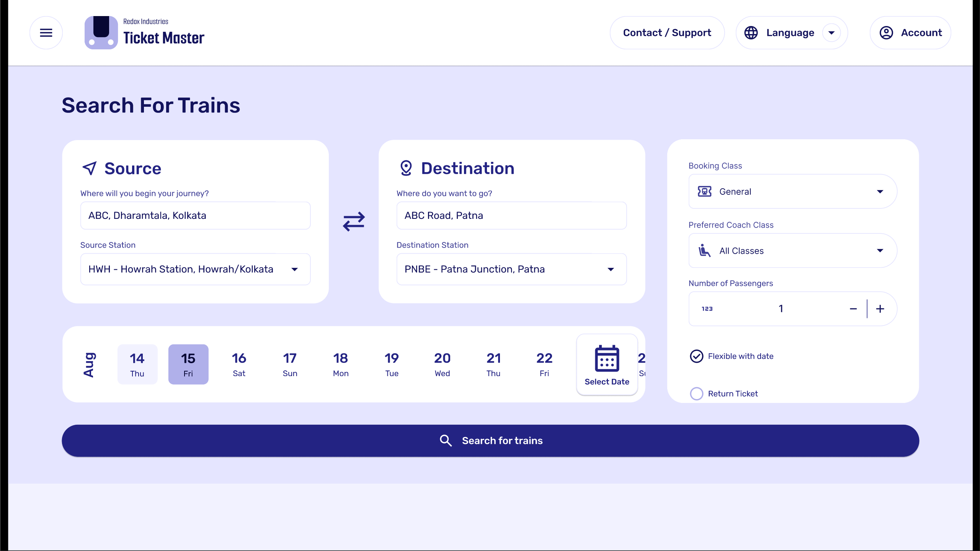
Task: Expand the Destination Station dropdown
Action: [x=611, y=269]
